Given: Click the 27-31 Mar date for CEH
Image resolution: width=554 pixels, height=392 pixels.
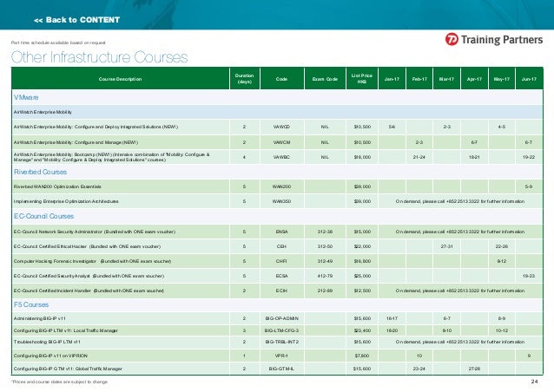Looking at the screenshot, I should click(446, 246).
